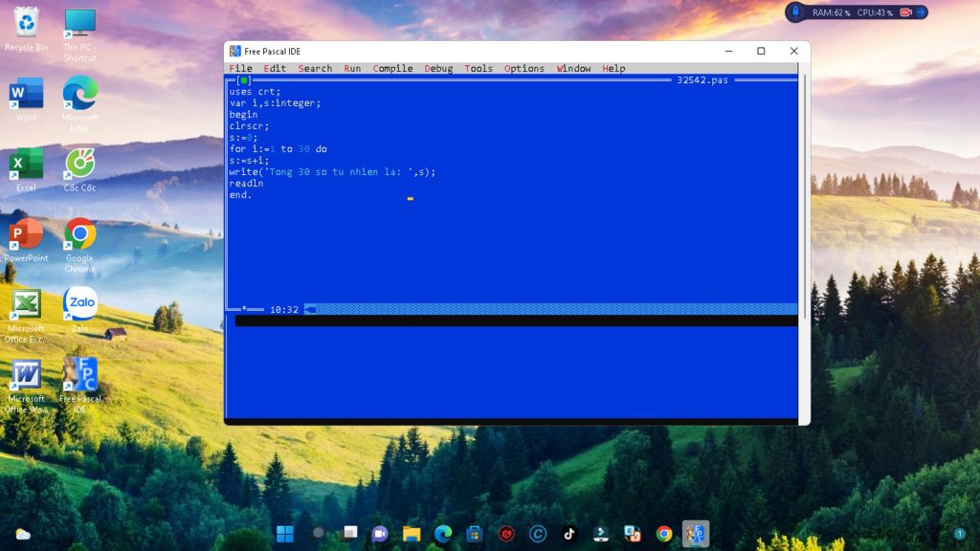980x551 pixels.
Task: Select the PowerPoint desktop shortcut
Action: tap(26, 240)
